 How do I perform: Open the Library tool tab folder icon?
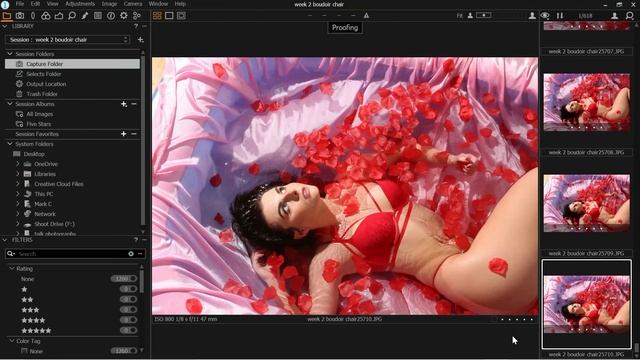click(7, 16)
